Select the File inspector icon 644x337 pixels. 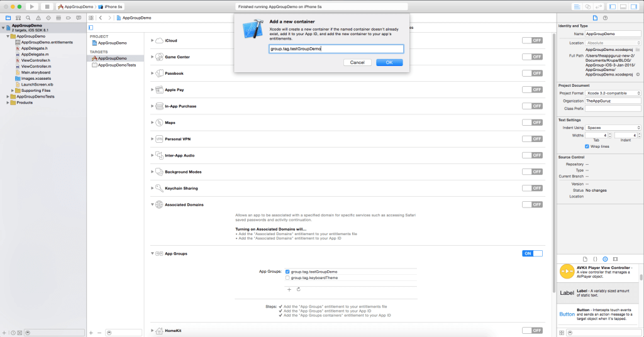coord(595,18)
